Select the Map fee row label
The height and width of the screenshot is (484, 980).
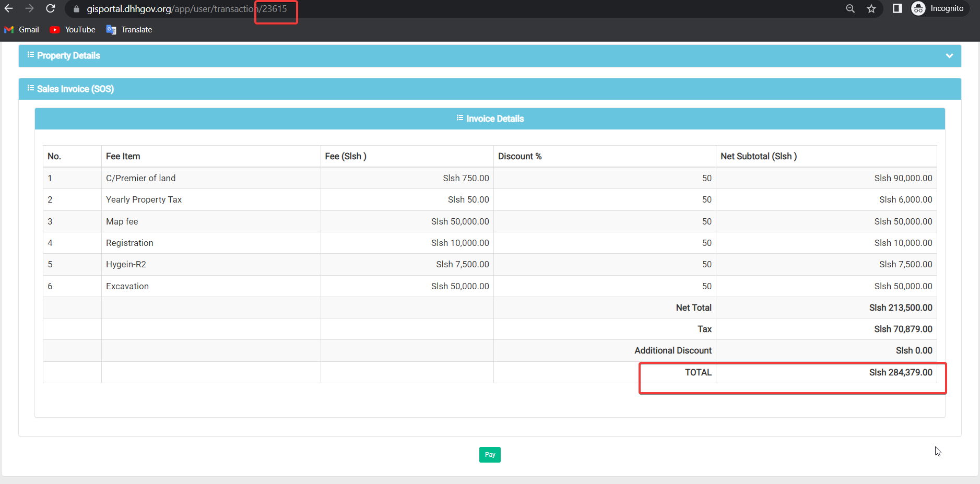[x=122, y=221]
